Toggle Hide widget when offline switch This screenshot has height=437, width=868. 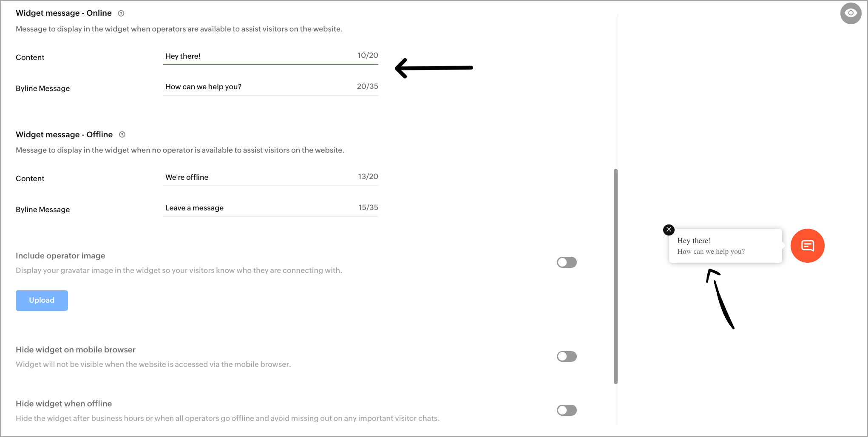point(567,410)
